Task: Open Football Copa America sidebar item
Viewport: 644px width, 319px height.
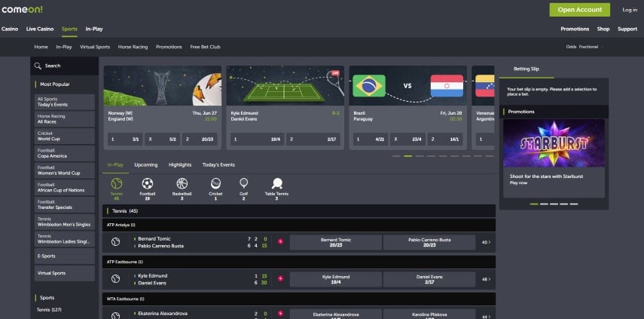Action: (65, 153)
